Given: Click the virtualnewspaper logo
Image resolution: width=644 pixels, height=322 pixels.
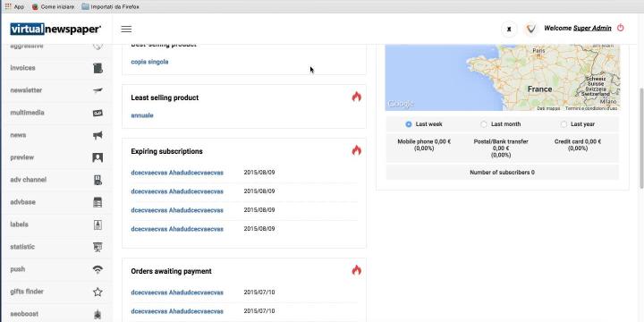Looking at the screenshot, I should coord(55,30).
